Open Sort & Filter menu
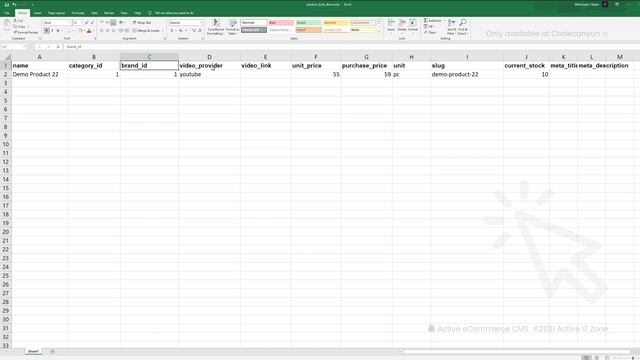 point(451,27)
